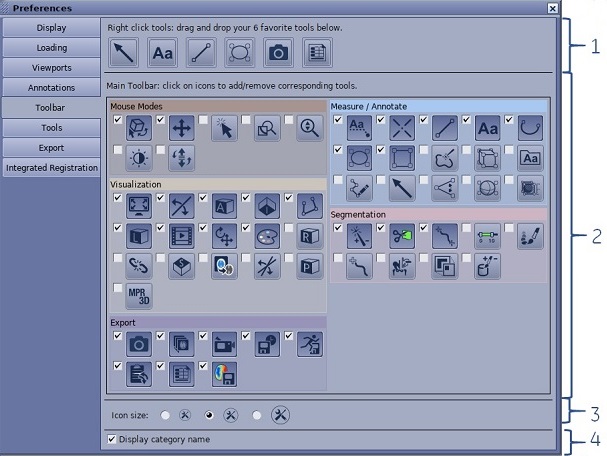Image resolution: width=607 pixels, height=456 pixels.
Task: Toggle the Display category name checkbox
Action: point(111,439)
